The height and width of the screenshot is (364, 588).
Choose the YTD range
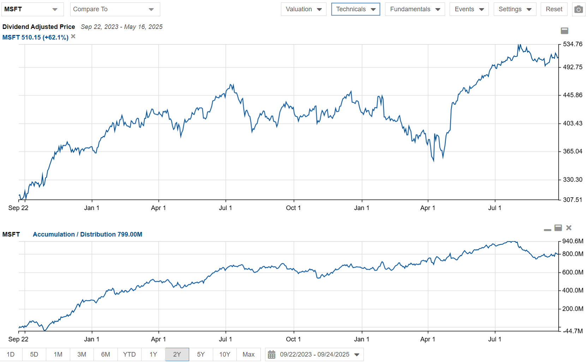click(x=129, y=354)
